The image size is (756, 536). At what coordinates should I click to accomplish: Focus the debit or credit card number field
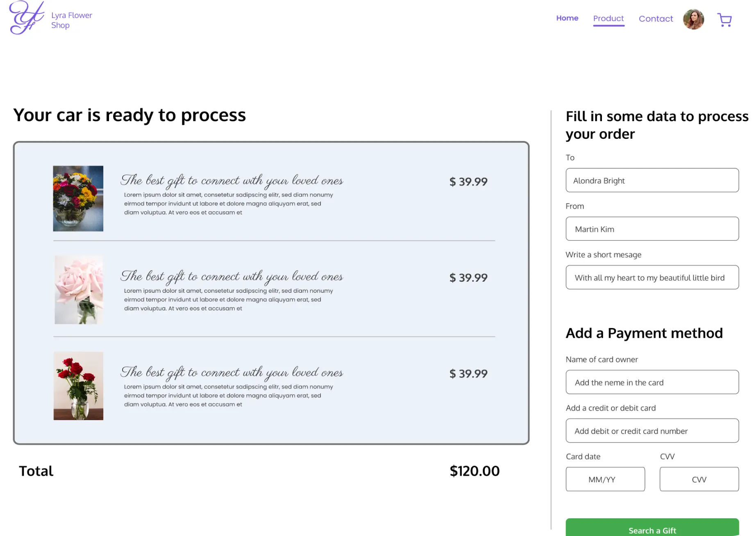652,431
